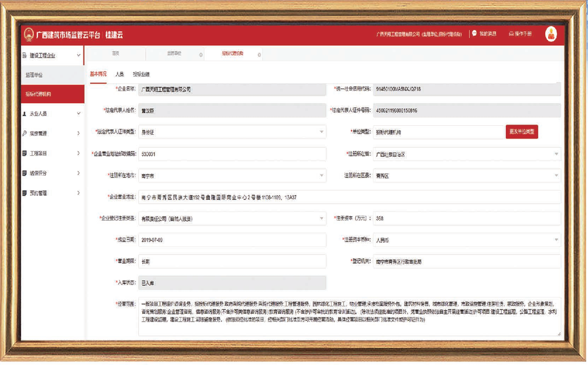Viewport: 588px width, 365px height.
Task: Click the red 更改单位类型 button
Action: 522,132
